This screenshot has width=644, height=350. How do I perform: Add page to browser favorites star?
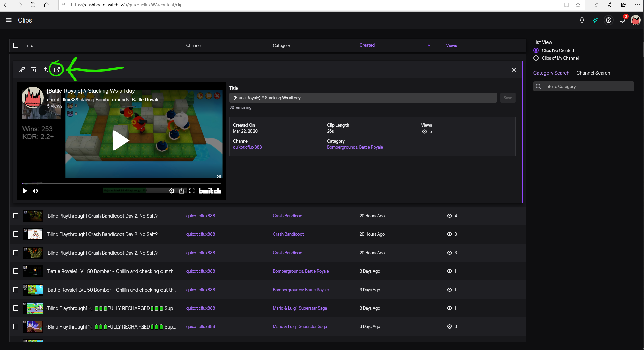(x=578, y=5)
